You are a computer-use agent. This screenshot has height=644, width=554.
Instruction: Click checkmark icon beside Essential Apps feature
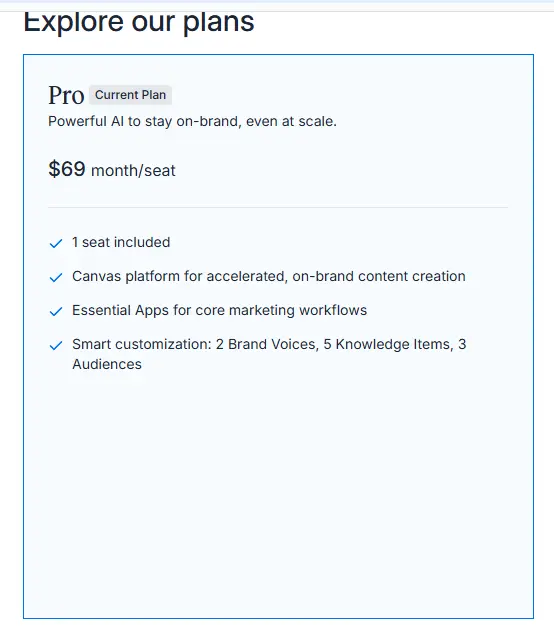(55, 312)
